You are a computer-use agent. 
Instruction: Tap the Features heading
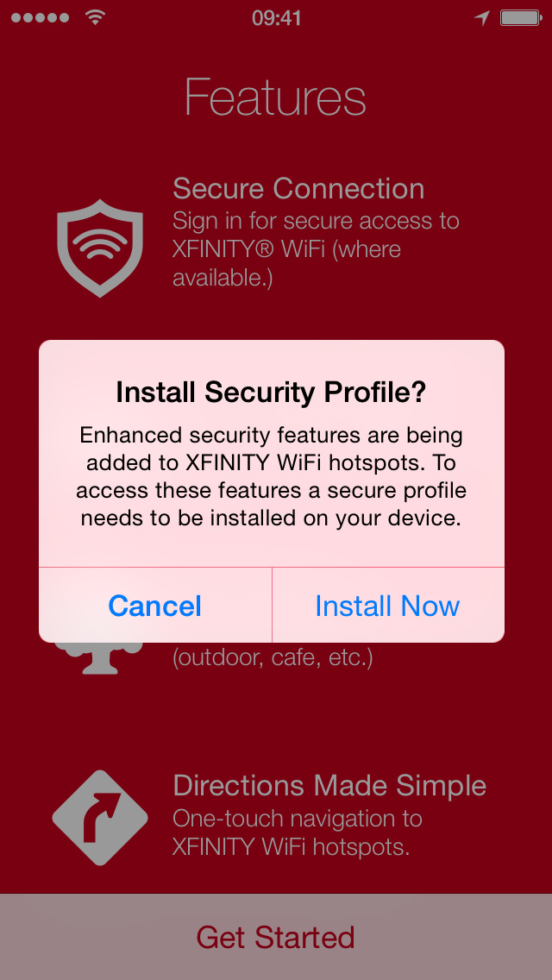coord(275,97)
